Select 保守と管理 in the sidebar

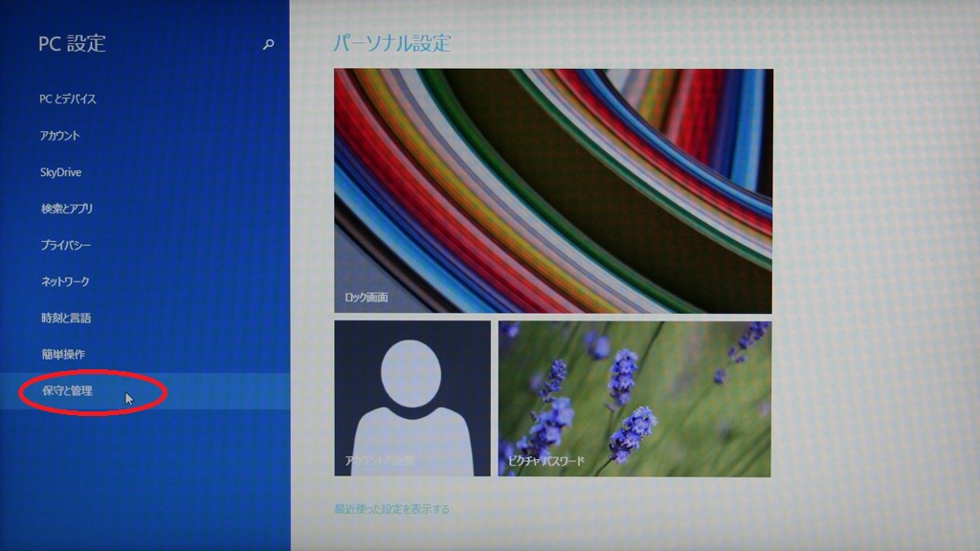67,391
